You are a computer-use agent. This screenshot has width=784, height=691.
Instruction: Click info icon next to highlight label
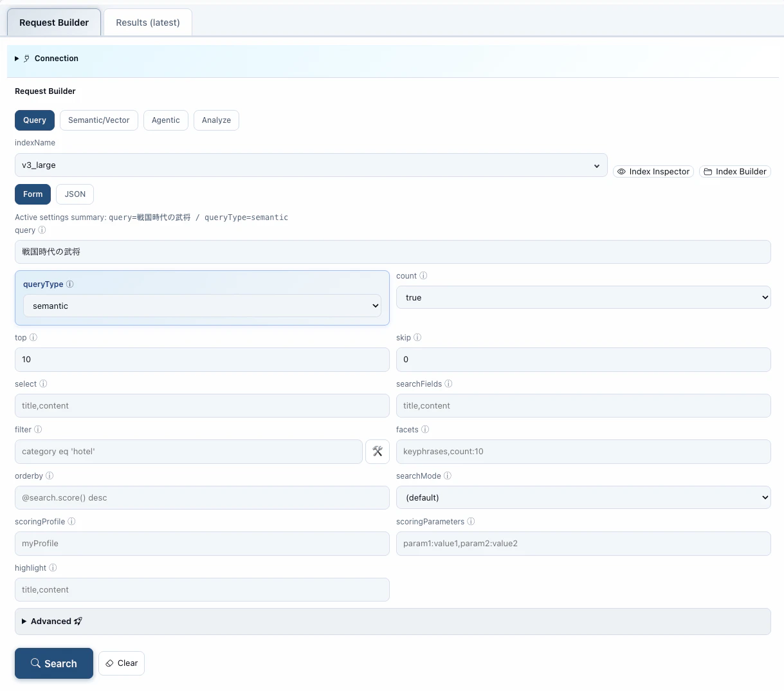[53, 568]
